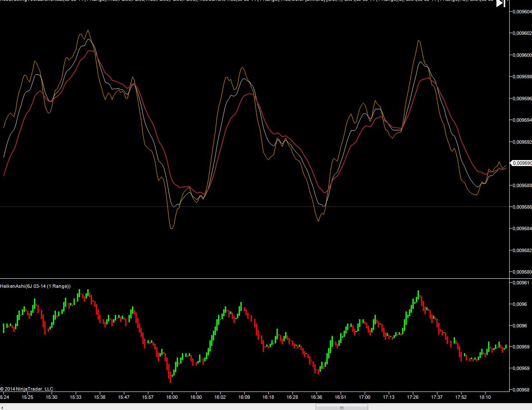Click the 17:52 time axis label
This screenshot has height=410, width=532.
[x=461, y=397]
